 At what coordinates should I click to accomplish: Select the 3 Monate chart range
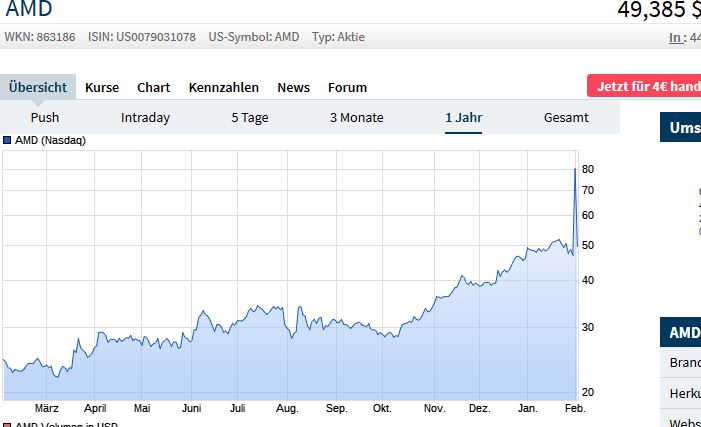click(356, 117)
